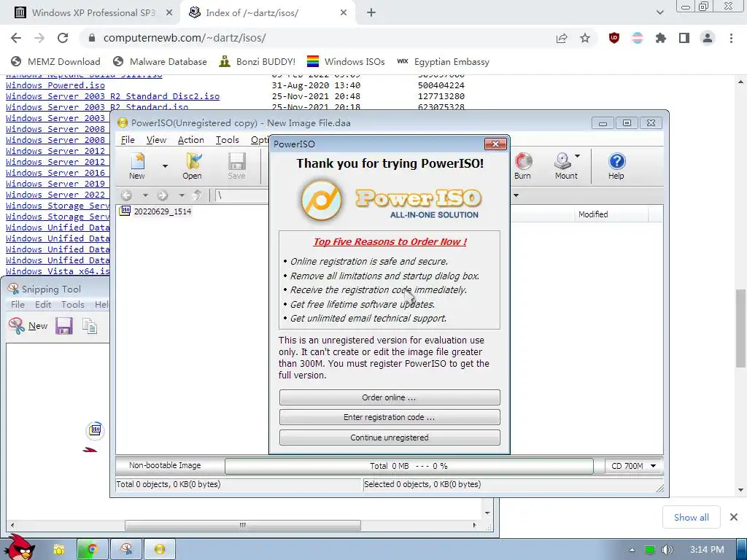Open the tab search chevron dropdown
The height and width of the screenshot is (560, 747).
tap(659, 13)
